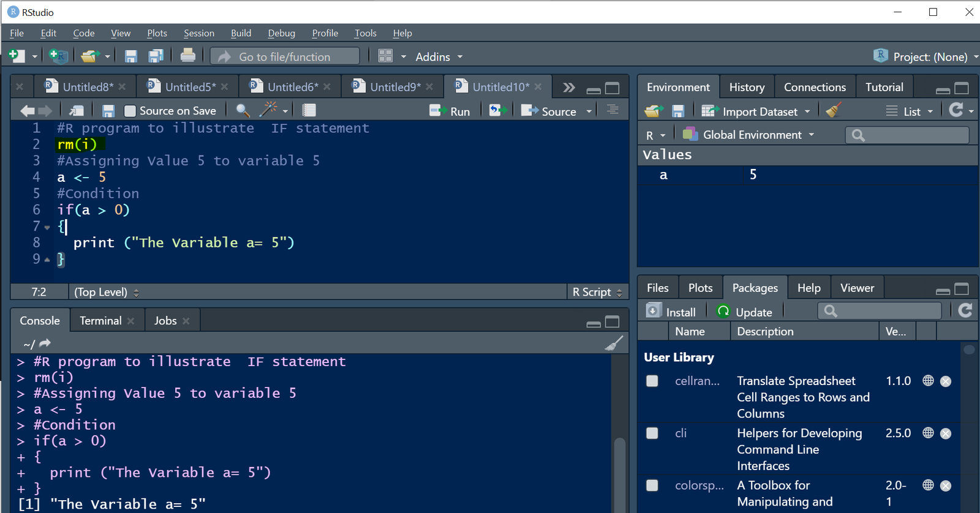Print the current file icon

point(188,56)
